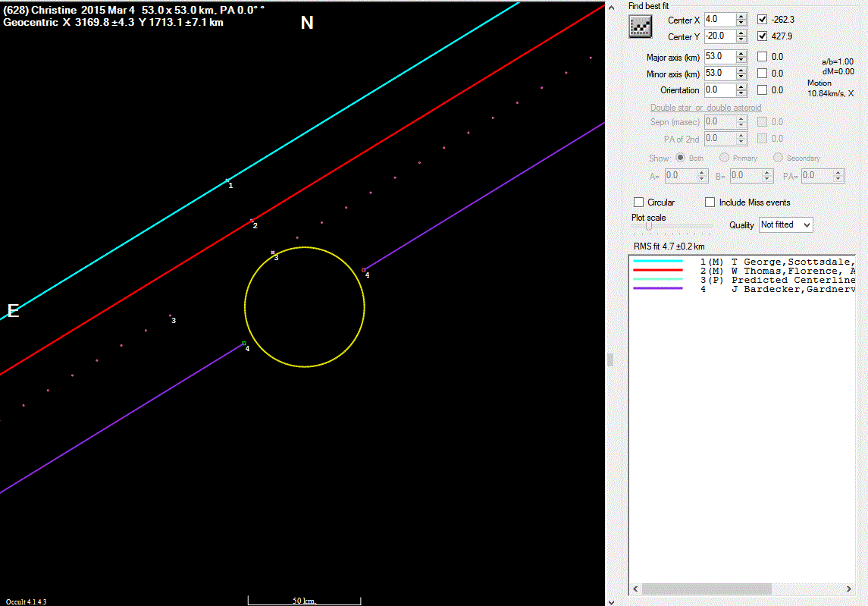
Task: Click the Major axis input field
Action: coord(719,57)
